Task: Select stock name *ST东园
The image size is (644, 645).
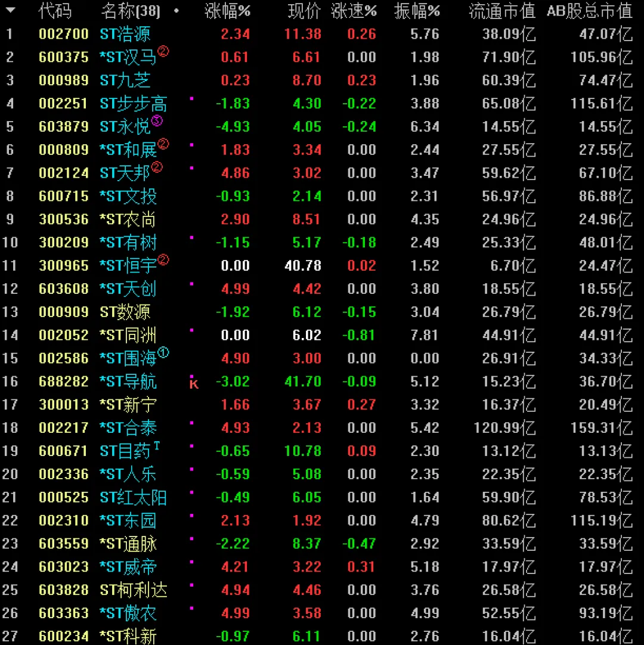Action: (128, 521)
